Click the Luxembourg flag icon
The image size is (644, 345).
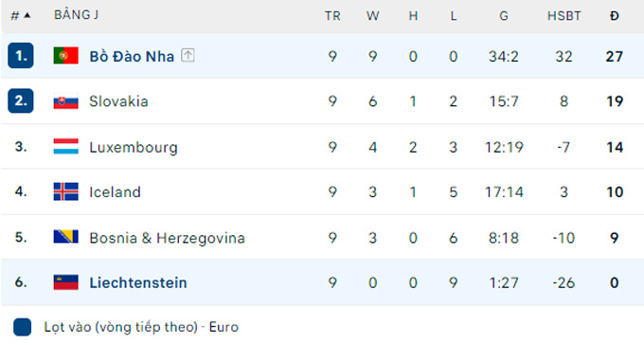[x=65, y=146]
